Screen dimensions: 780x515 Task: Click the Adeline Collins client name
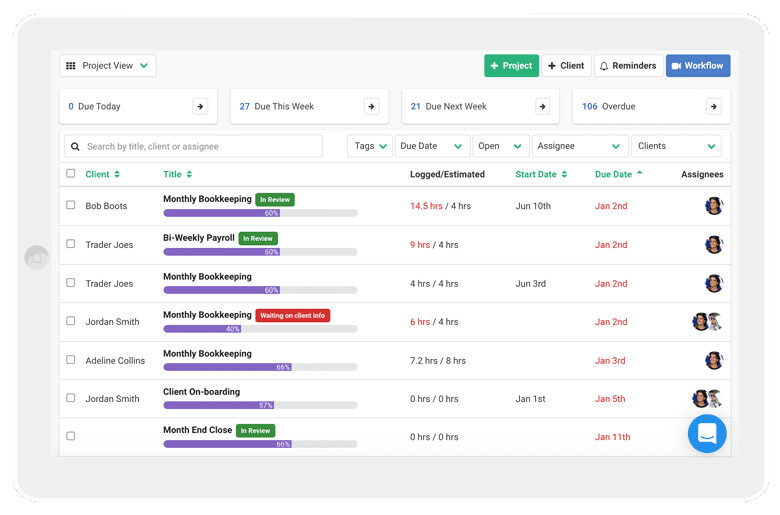coord(115,361)
